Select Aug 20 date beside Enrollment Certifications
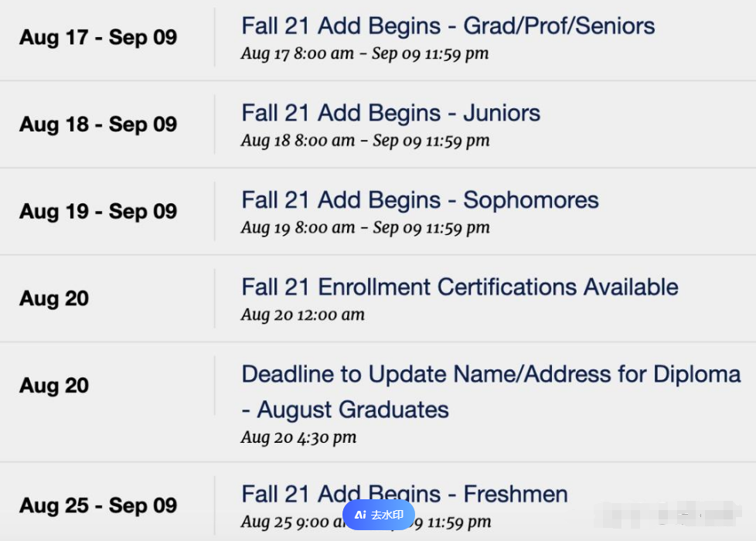 [54, 298]
